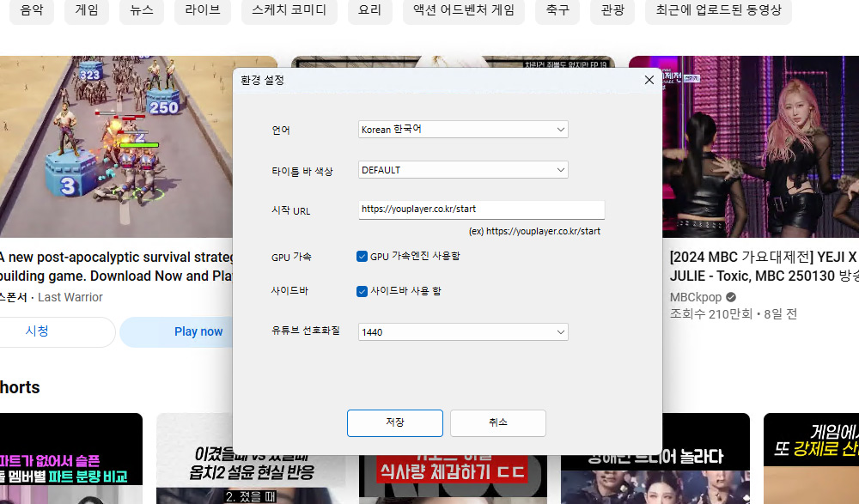
Task: Click the Last Warrior sponsor name
Action: tap(70, 297)
